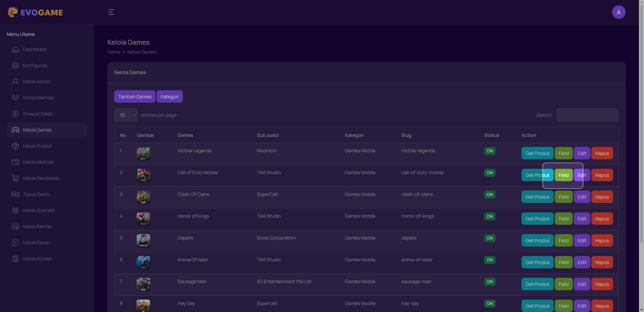644x312 pixels.
Task: Click Get Produk for Zepeto
Action: click(537, 241)
